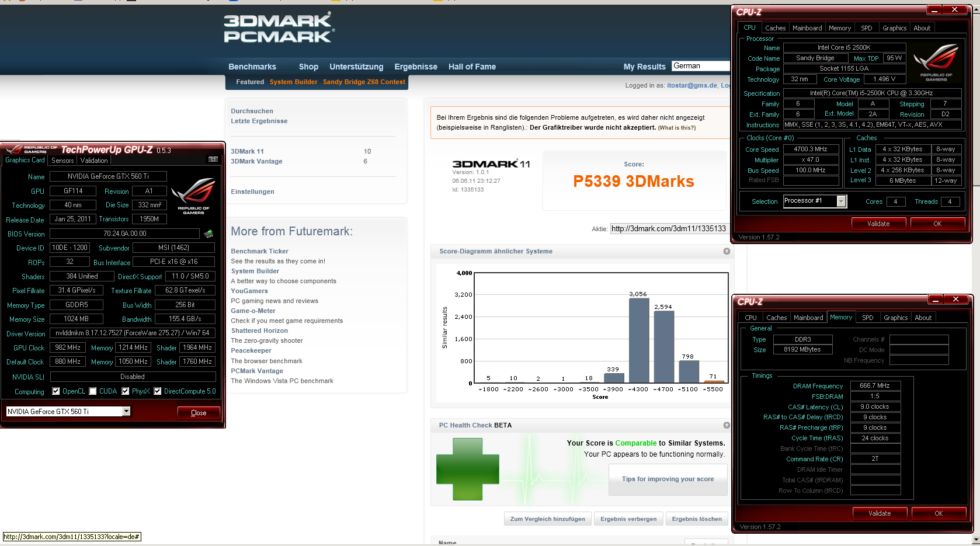Open the Processor #1 selection dropdown
This screenshot has height=546, width=980.
[x=842, y=201]
